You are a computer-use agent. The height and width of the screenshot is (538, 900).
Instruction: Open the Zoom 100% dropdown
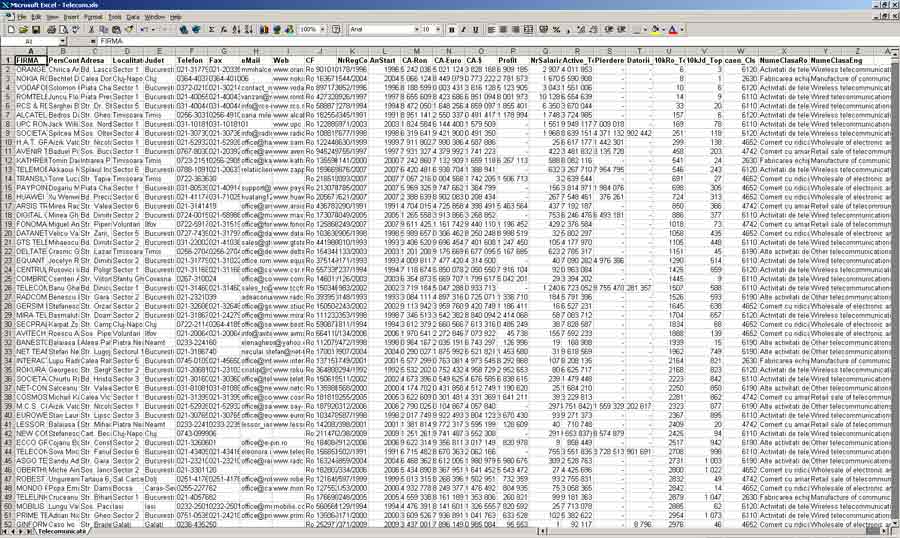click(322, 30)
